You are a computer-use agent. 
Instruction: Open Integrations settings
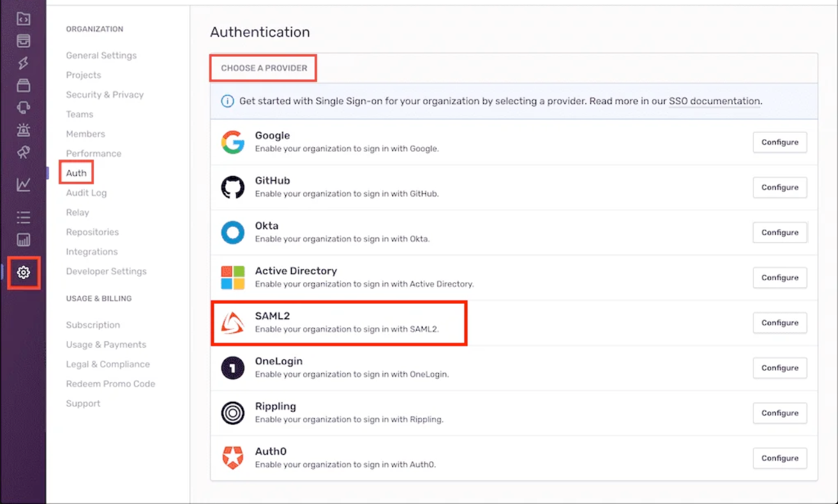92,252
